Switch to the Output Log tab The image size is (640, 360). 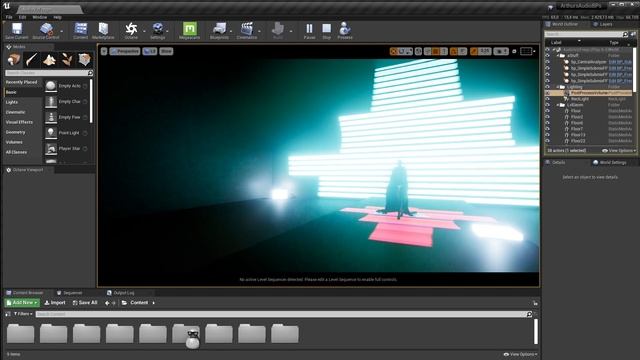tap(120, 293)
